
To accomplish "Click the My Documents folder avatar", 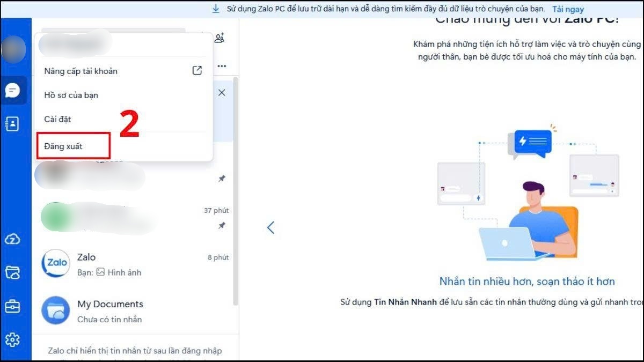I will click(x=56, y=311).
